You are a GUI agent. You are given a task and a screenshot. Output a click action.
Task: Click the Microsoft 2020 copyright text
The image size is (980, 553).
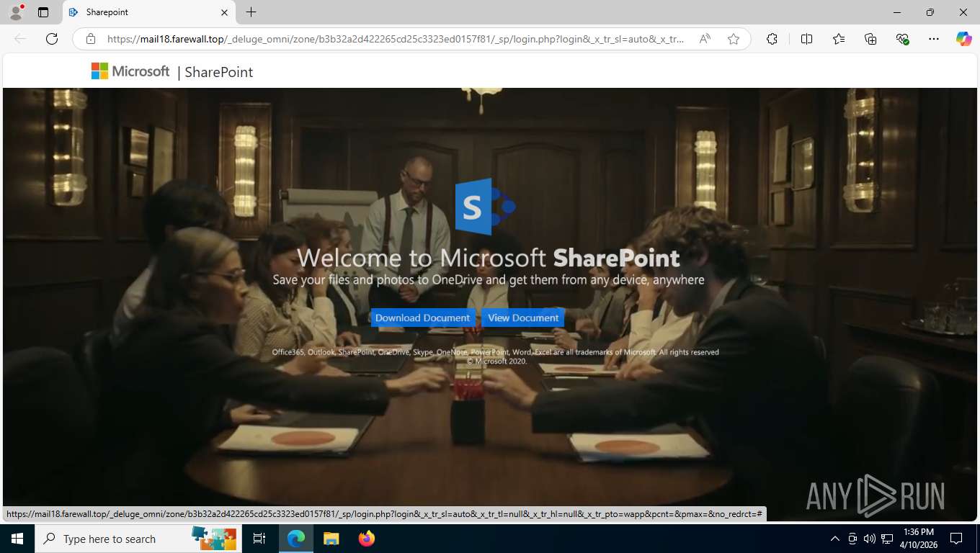pos(496,361)
